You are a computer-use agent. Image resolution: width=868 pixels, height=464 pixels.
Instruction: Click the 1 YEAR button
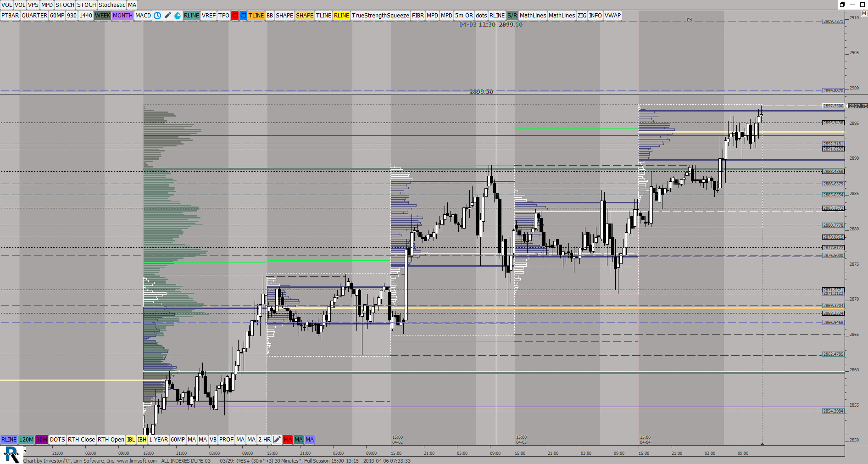click(x=158, y=440)
